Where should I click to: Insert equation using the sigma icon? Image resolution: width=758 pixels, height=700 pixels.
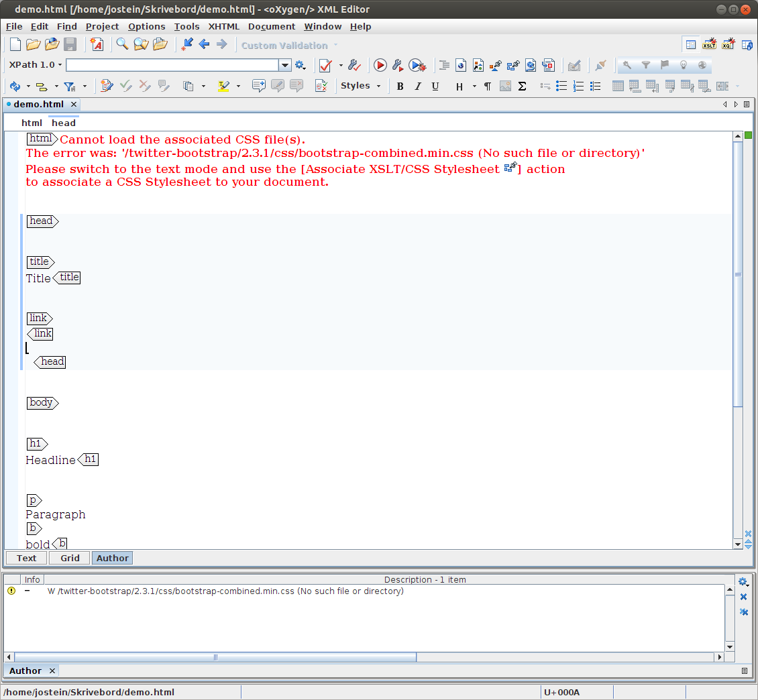click(523, 86)
